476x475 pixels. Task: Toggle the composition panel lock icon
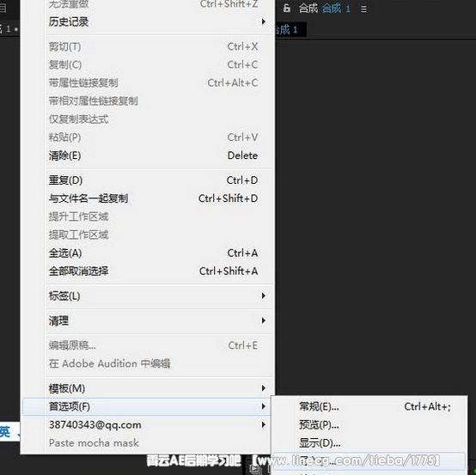287,9
